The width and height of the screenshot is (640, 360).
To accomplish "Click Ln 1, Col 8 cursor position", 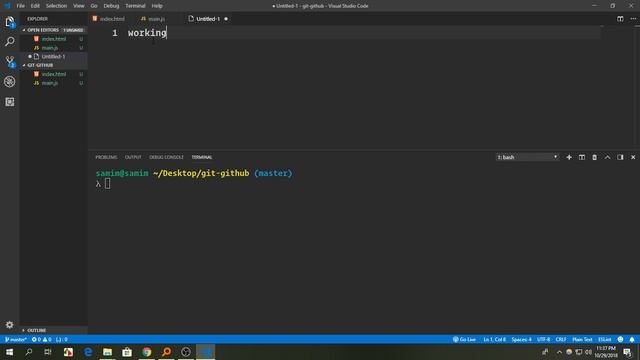I will coord(494,340).
